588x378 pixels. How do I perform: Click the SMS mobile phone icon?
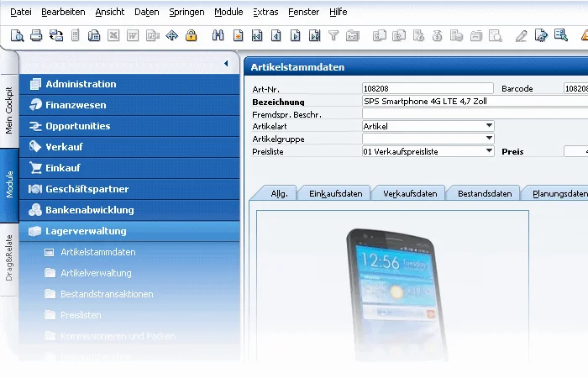pos(76,35)
